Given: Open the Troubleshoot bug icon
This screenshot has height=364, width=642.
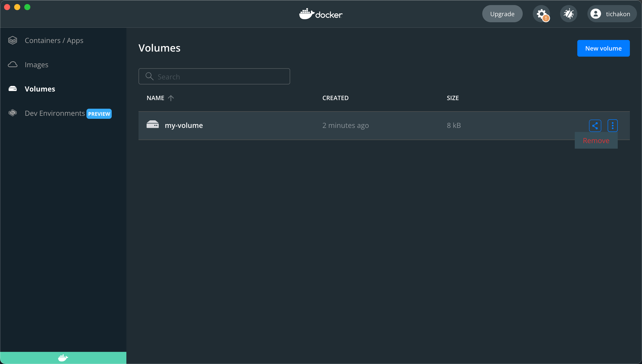Looking at the screenshot, I should (x=569, y=14).
